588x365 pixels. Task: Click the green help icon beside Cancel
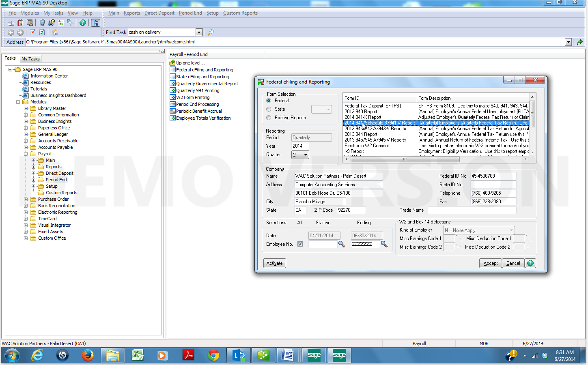[530, 263]
